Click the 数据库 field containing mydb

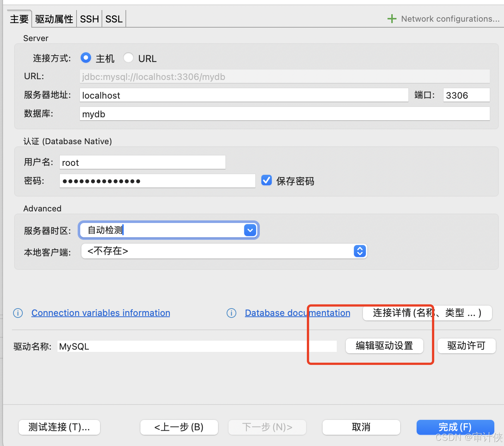click(x=285, y=114)
